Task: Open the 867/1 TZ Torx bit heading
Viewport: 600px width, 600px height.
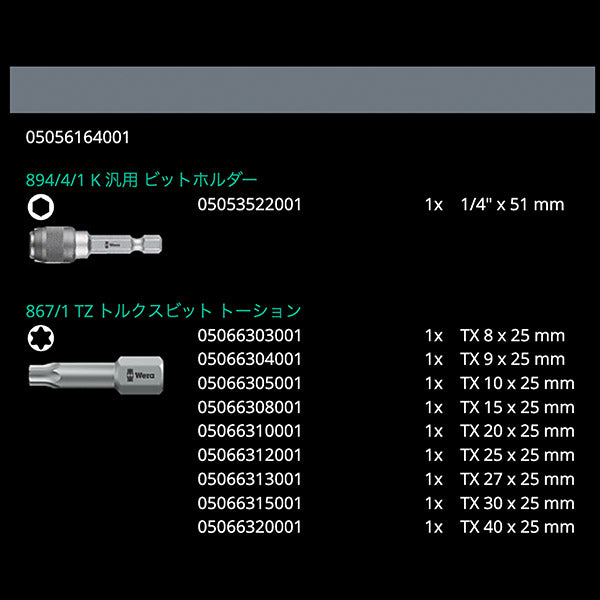Action: 163,311
